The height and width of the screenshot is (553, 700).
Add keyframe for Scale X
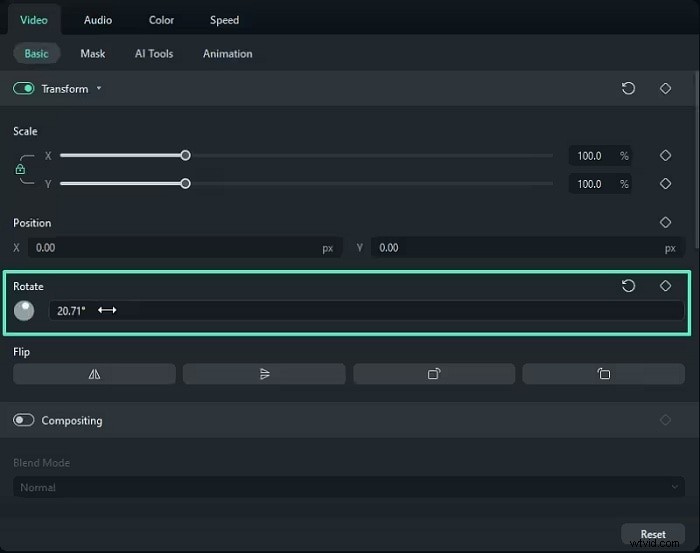[x=665, y=156]
